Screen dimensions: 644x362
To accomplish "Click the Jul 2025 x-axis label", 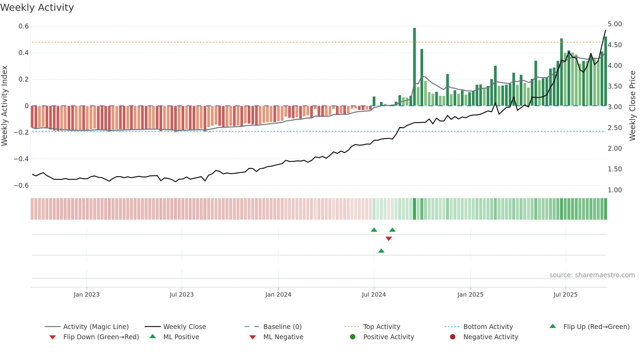I will point(565,294).
